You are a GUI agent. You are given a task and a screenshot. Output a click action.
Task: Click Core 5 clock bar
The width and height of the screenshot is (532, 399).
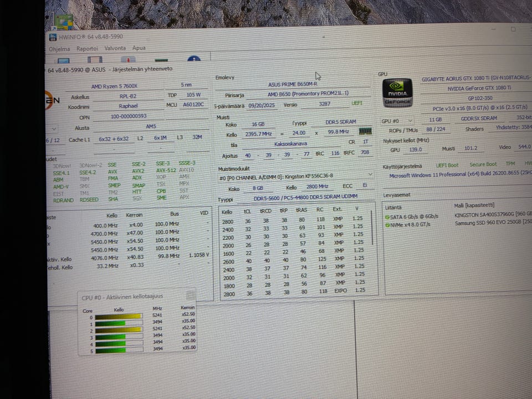coord(119,350)
